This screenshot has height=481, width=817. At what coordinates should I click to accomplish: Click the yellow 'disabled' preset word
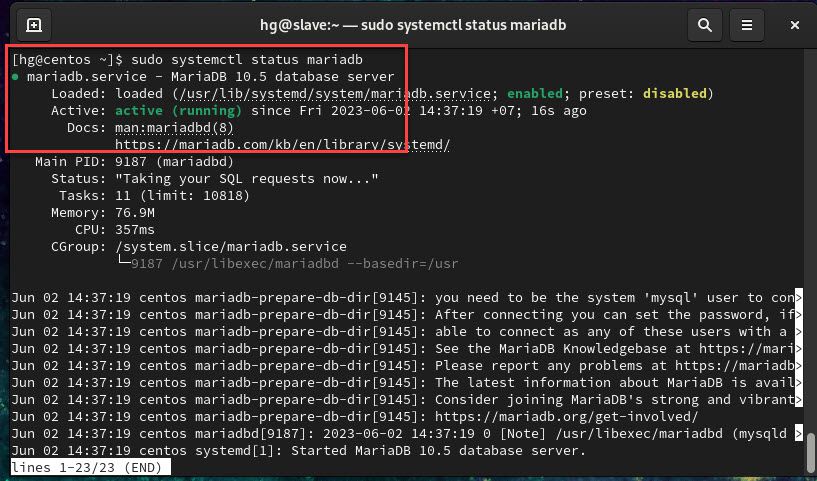[675, 94]
